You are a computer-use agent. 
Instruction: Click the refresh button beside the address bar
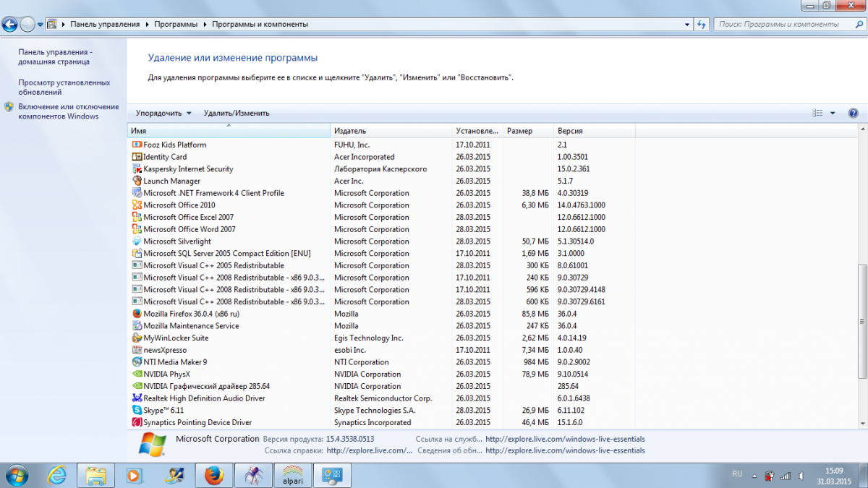(x=701, y=24)
